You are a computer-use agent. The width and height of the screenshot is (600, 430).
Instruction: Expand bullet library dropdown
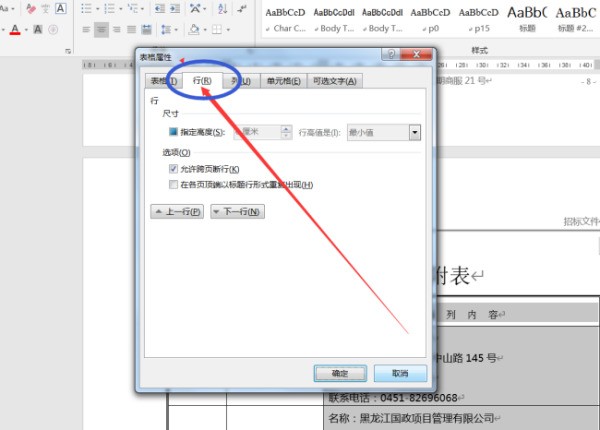point(97,9)
